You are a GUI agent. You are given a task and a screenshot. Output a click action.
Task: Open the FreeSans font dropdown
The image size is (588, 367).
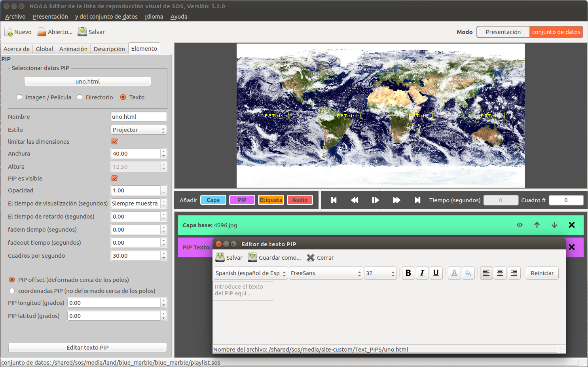point(326,273)
